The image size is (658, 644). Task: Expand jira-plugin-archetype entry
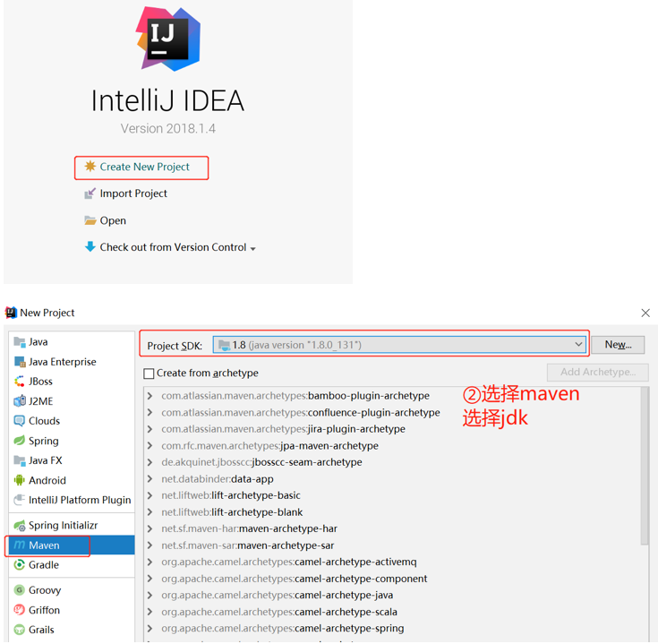pyautogui.click(x=150, y=429)
